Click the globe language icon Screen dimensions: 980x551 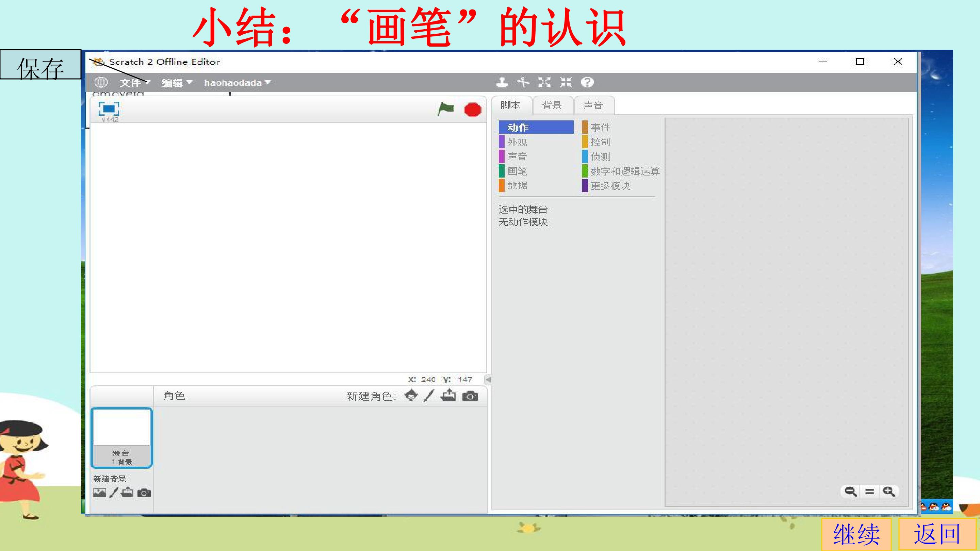(x=101, y=82)
